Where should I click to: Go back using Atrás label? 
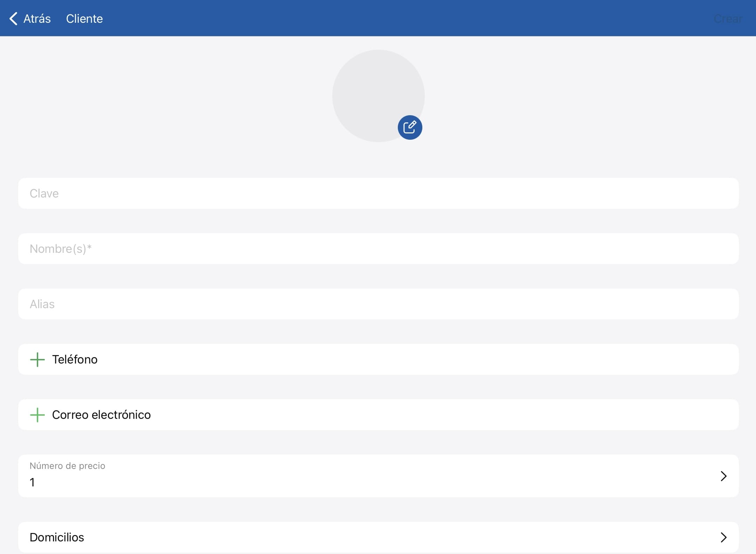click(x=37, y=19)
